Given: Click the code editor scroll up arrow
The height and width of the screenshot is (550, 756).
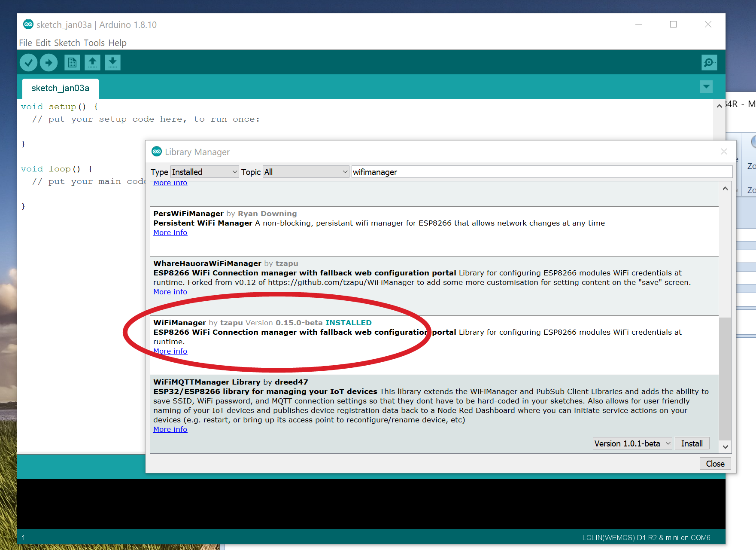Looking at the screenshot, I should click(x=719, y=106).
